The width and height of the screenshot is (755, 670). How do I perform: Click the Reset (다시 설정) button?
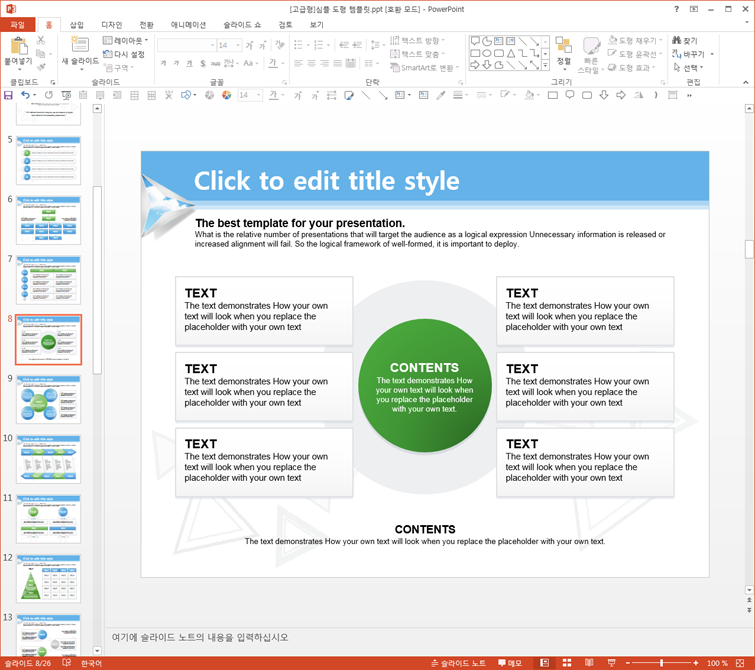124,54
